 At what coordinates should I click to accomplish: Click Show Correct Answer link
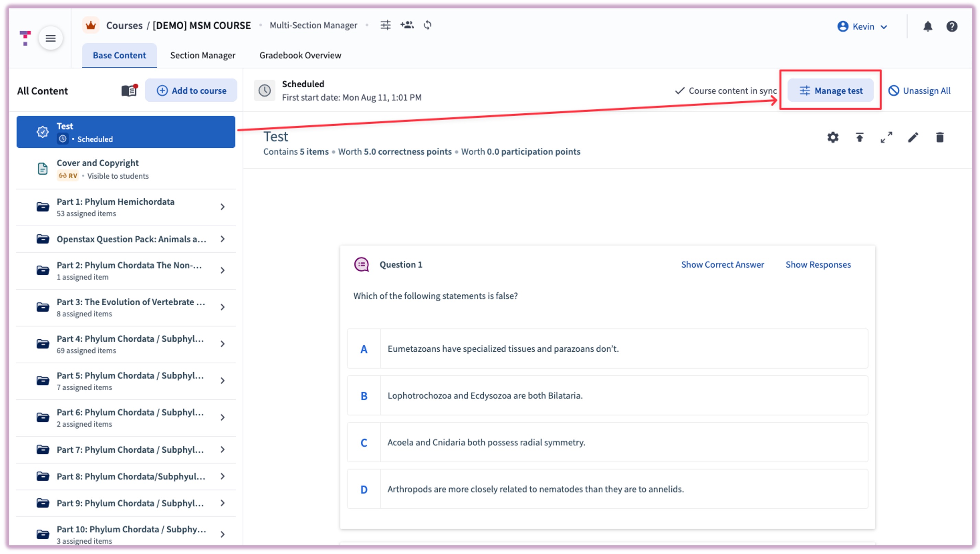722,264
